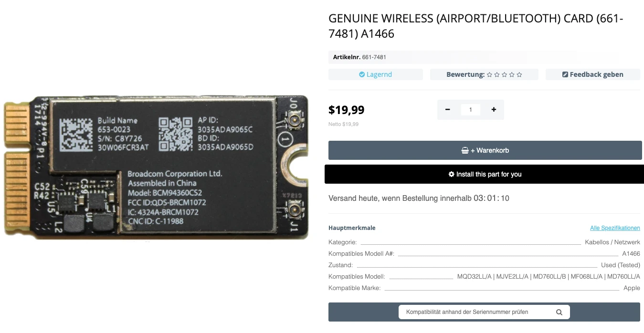Decrease quantity with the minus button
Image resolution: width=644 pixels, height=333 pixels.
[x=447, y=110]
